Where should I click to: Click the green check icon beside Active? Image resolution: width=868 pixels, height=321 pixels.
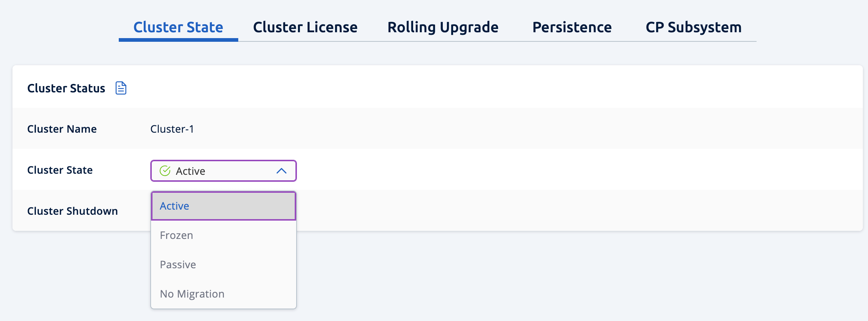[x=165, y=170]
